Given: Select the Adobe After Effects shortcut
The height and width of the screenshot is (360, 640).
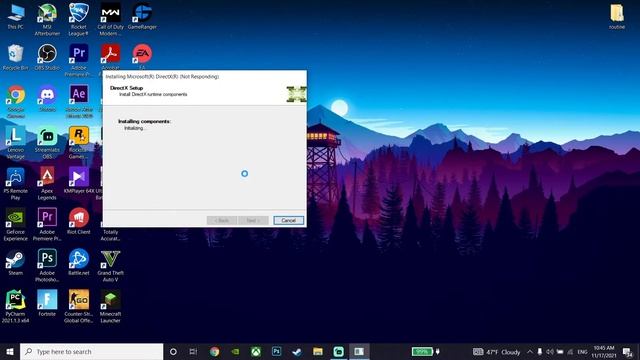Looking at the screenshot, I should click(79, 102).
